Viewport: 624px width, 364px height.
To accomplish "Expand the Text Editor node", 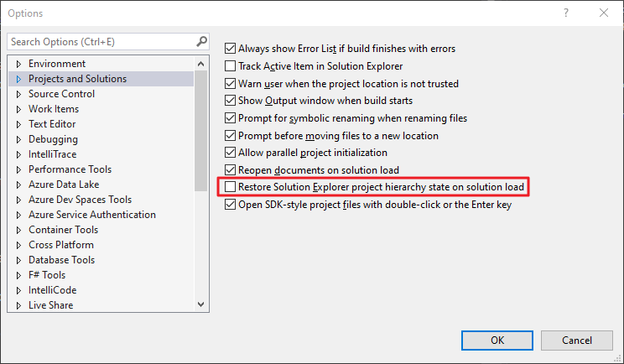I will click(18, 124).
